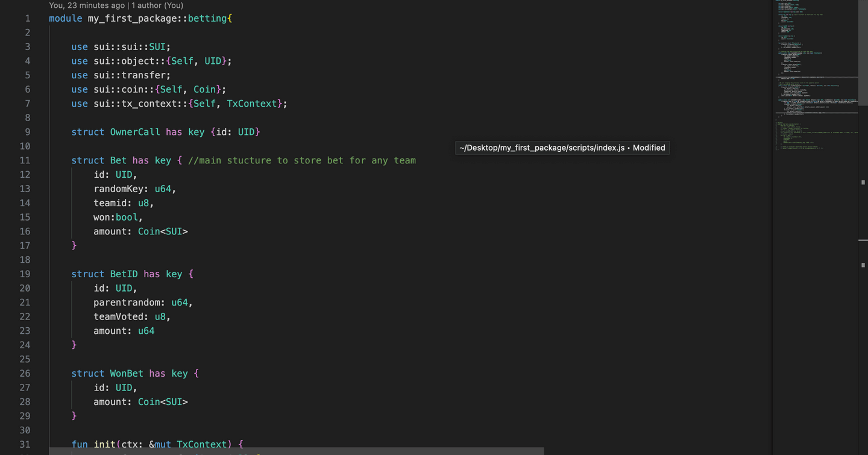This screenshot has width=868, height=455.
Task: Click the "bool" type after won
Action: (127, 217)
